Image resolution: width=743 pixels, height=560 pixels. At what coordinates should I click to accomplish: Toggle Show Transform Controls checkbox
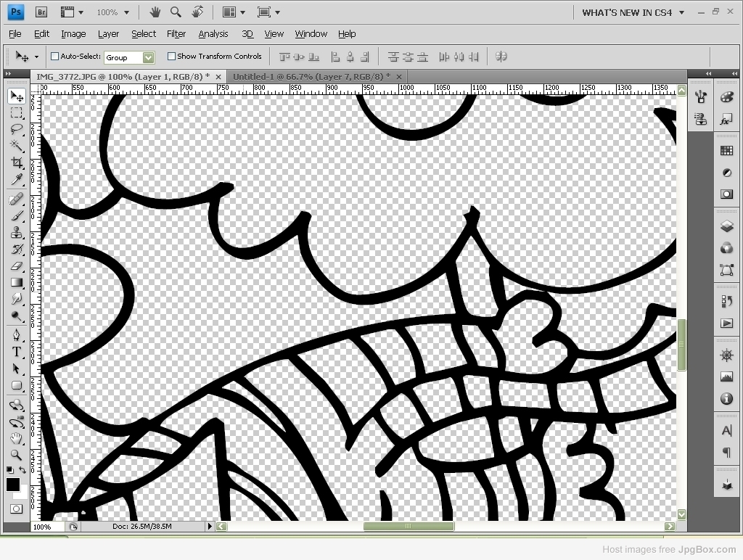click(171, 57)
